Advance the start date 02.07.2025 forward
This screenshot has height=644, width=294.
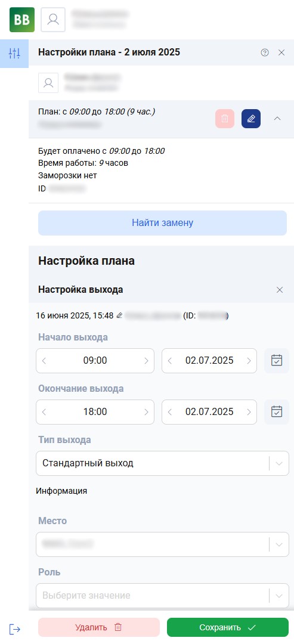coord(249,361)
